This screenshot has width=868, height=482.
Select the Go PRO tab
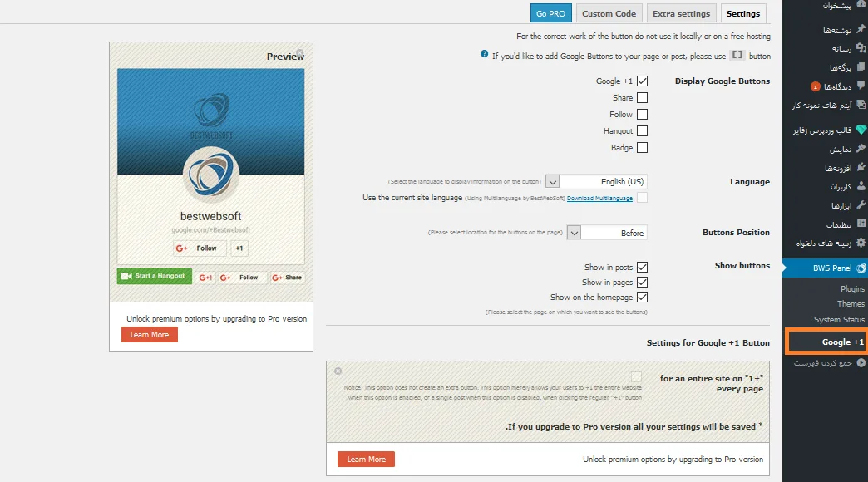(x=550, y=14)
